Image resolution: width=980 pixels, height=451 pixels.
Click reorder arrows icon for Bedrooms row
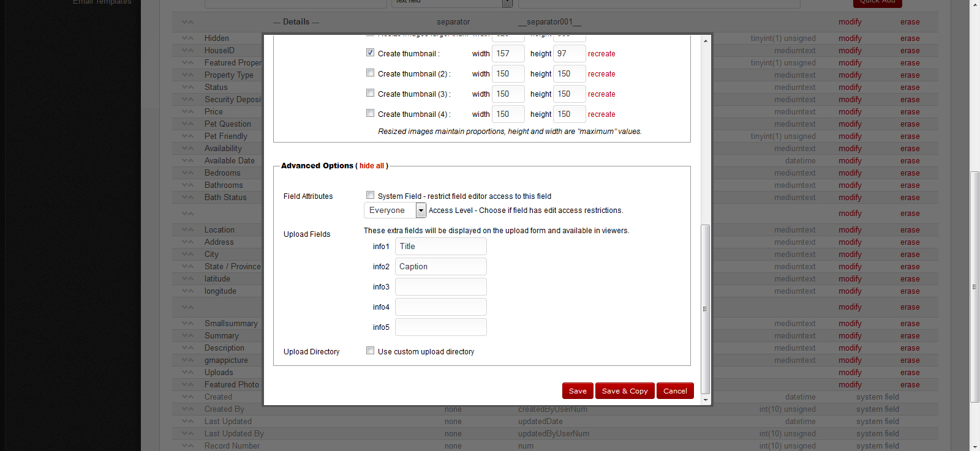[x=187, y=173]
